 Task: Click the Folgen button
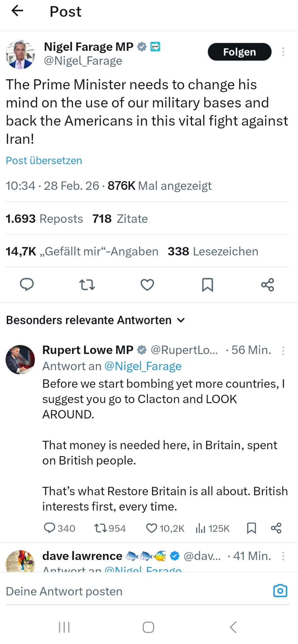239,52
